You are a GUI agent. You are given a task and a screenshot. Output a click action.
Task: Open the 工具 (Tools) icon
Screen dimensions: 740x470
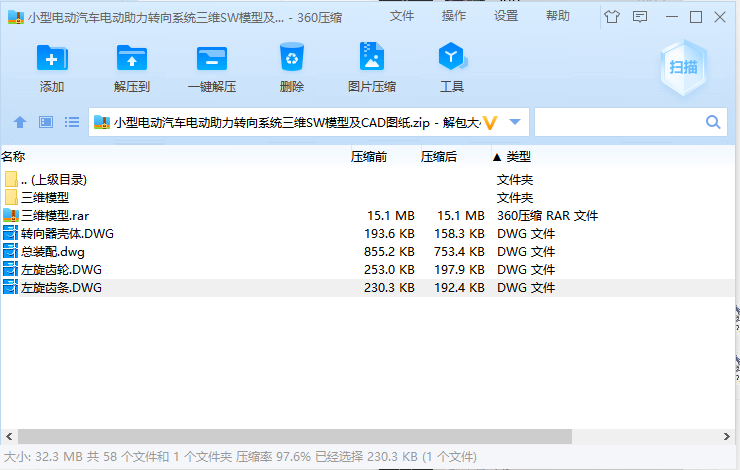[x=452, y=57]
